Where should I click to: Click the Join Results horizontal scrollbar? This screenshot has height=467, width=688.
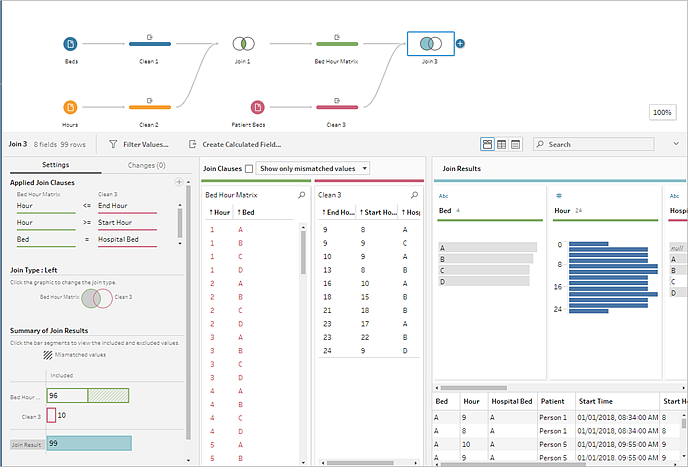coord(473,388)
